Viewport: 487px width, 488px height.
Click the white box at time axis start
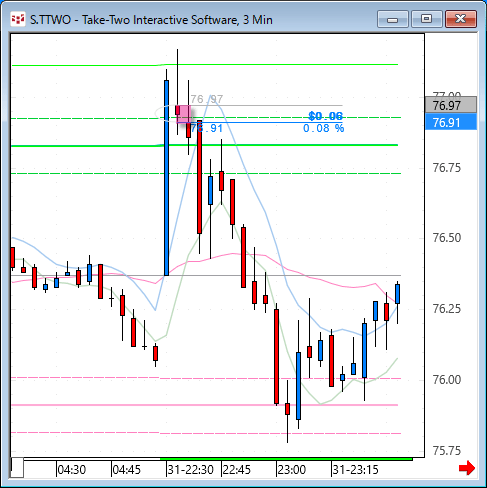[x=17, y=467]
